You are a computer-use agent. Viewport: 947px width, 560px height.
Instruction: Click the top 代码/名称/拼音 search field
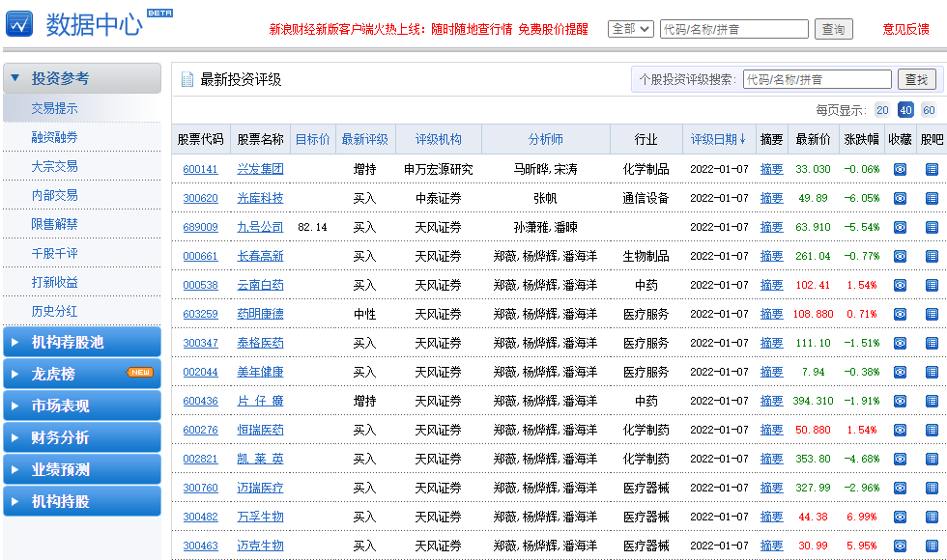click(x=734, y=29)
